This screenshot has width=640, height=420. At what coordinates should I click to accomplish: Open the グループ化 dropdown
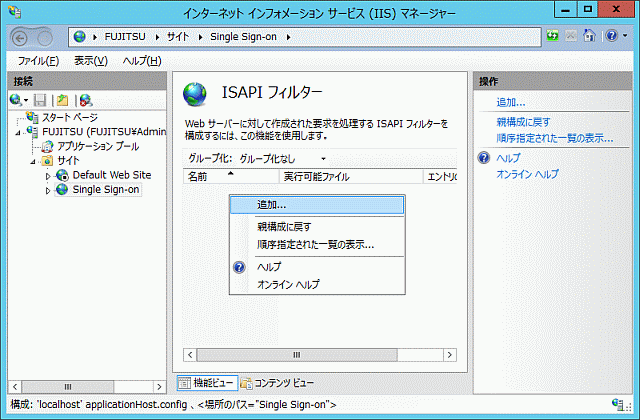[x=282, y=158]
